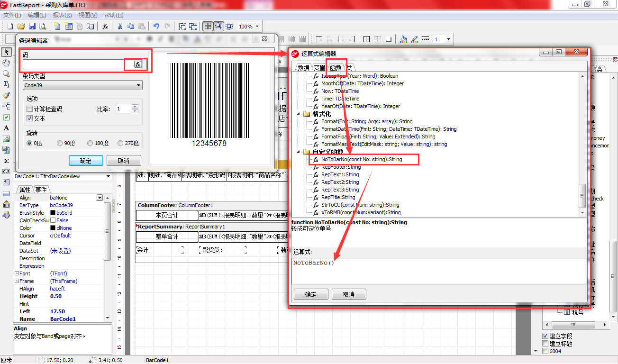Select the 90度 rotation radio button
This screenshot has height=364, width=618.
pos(60,143)
